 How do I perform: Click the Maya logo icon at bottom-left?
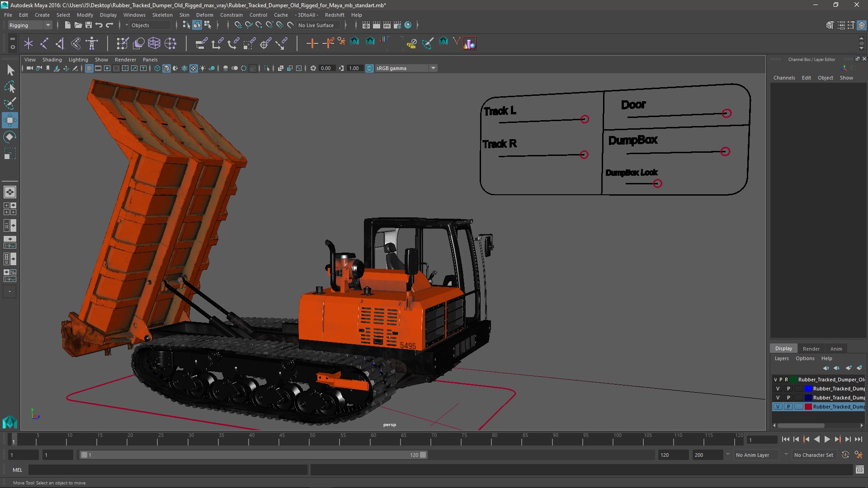[x=10, y=422]
